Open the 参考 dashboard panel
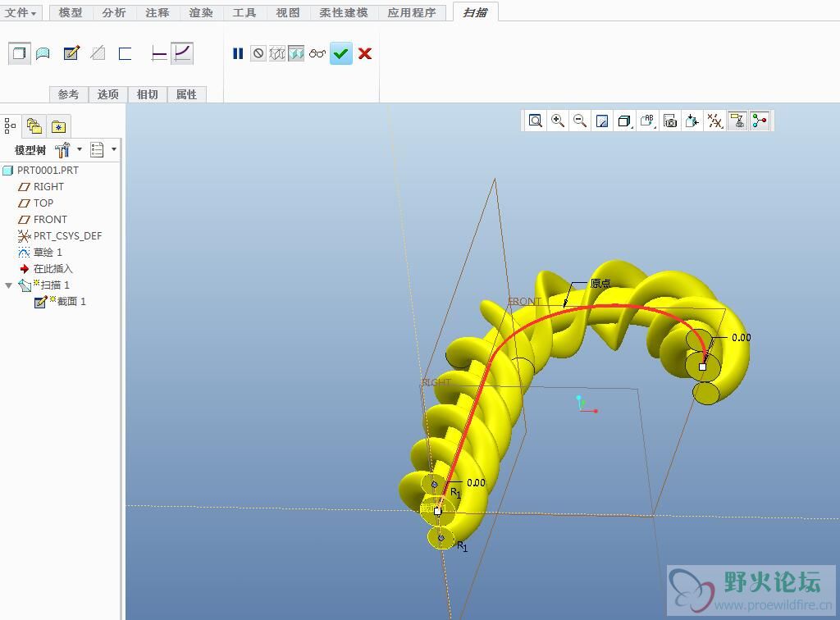The width and height of the screenshot is (840, 620). 69,94
